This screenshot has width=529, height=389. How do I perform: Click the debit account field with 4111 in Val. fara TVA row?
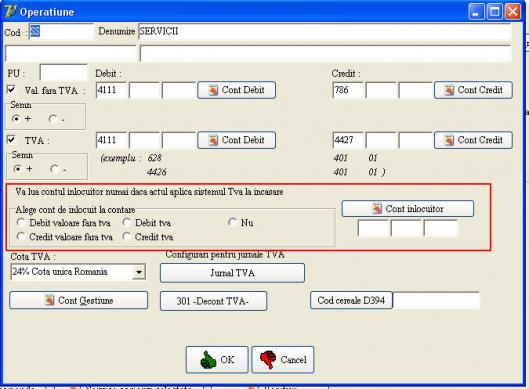(111, 90)
